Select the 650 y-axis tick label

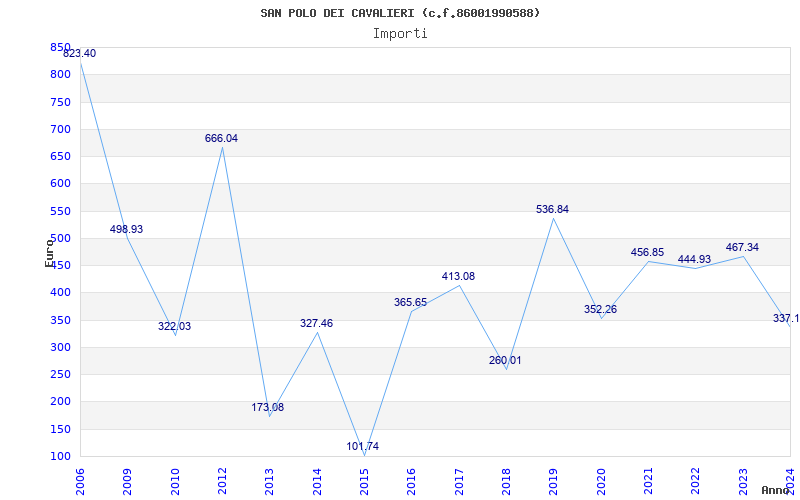[60, 156]
